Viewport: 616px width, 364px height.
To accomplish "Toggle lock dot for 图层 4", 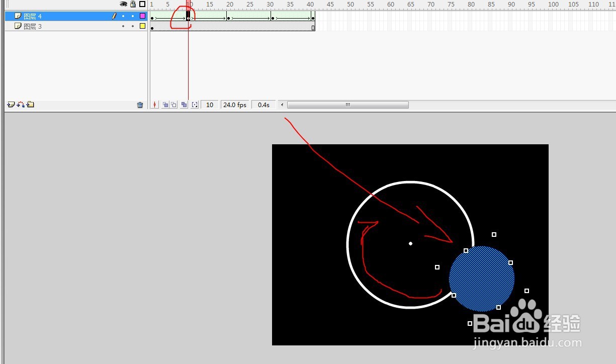I will 133,16.
